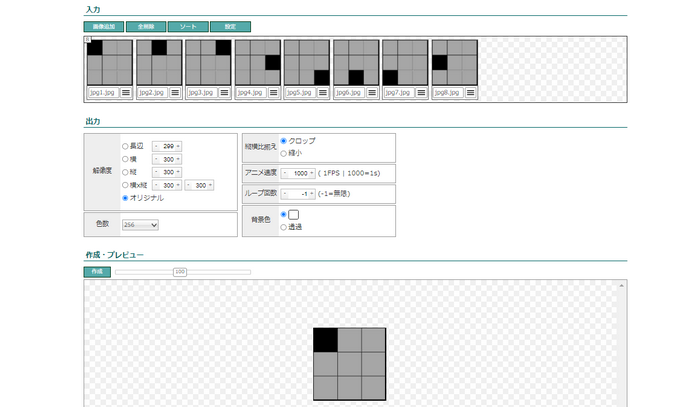This screenshot has height=407, width=700.
Task: Click the ソート button in input toolbar
Action: [187, 27]
